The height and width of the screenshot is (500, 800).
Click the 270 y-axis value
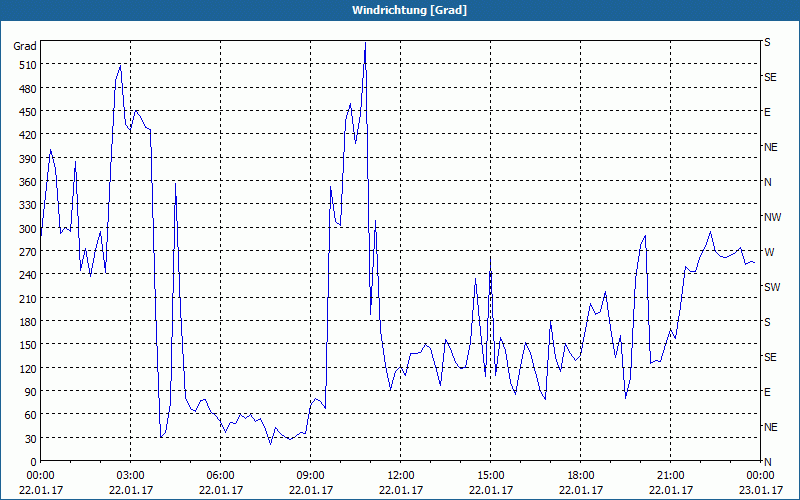pyautogui.click(x=27, y=252)
